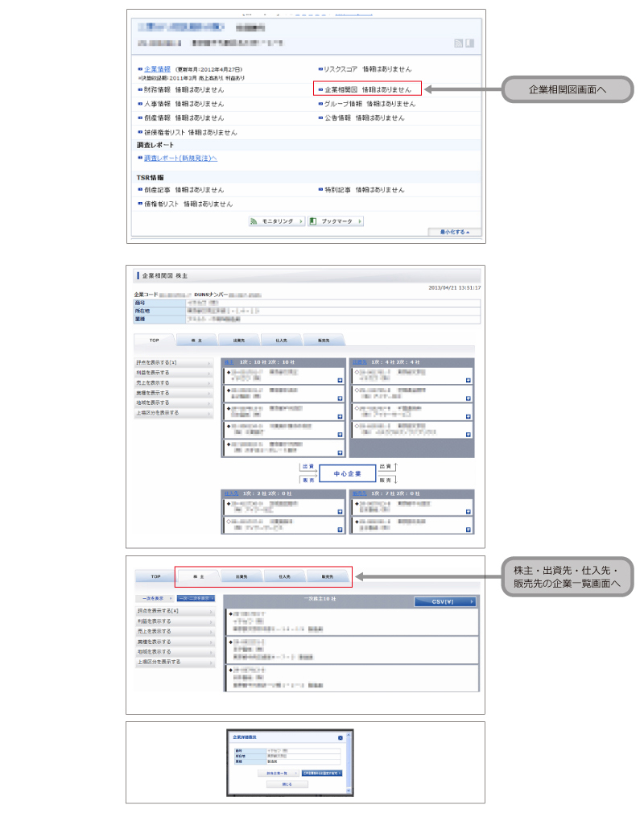Collapse the panel with 最小化する
Image resolution: width=644 pixels, height=813 pixels.
[455, 232]
